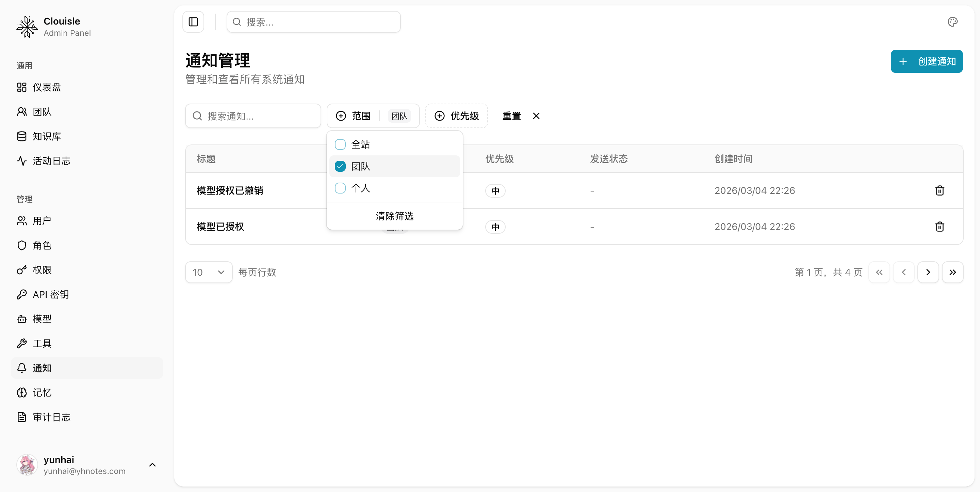Toggle the sidebar collapse icon
Image resolution: width=980 pixels, height=492 pixels.
pos(193,22)
